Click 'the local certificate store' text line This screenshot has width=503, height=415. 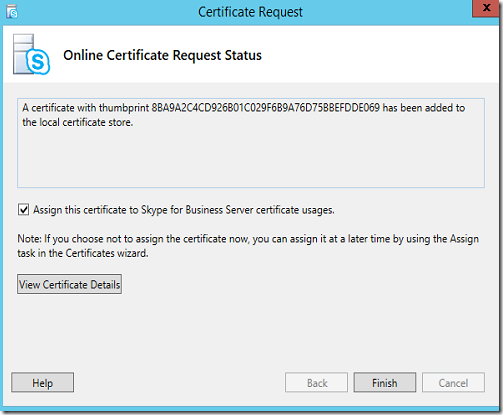click(78, 122)
